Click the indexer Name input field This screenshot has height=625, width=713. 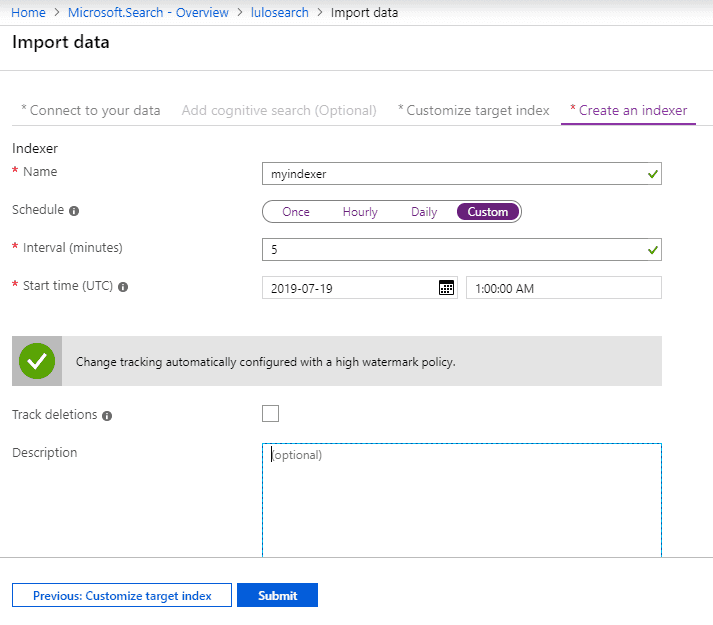pyautogui.click(x=462, y=174)
